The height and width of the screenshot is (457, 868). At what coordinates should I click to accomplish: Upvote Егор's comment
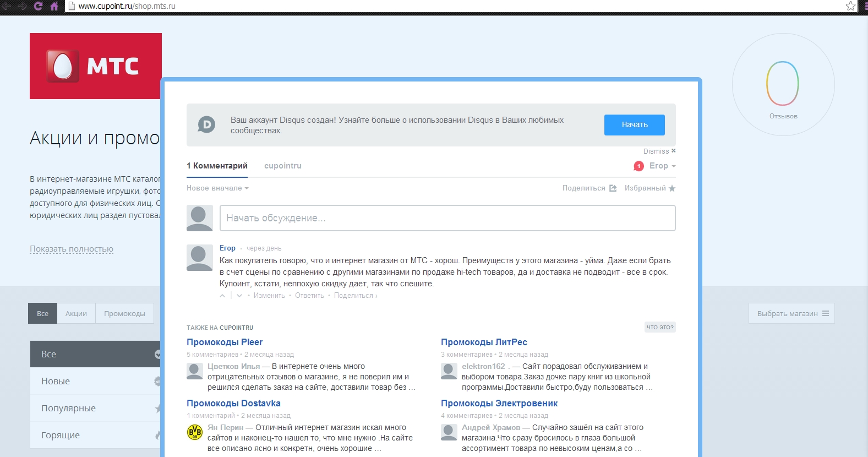(222, 296)
